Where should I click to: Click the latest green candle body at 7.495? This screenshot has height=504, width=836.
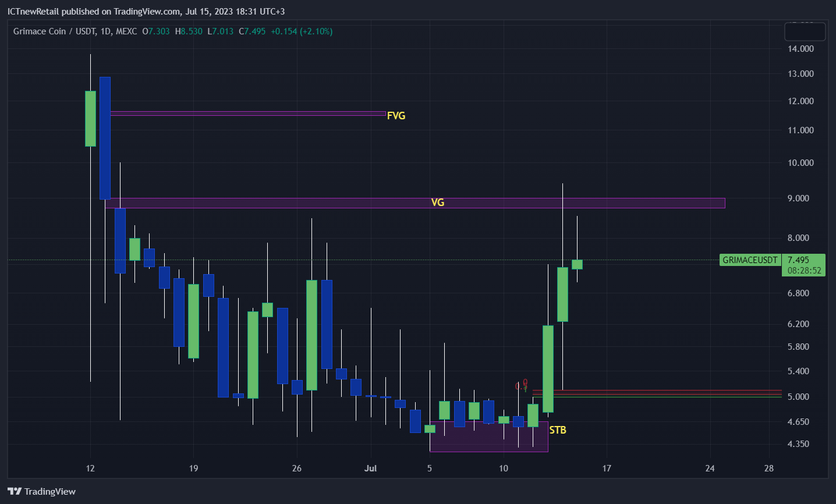pyautogui.click(x=577, y=265)
